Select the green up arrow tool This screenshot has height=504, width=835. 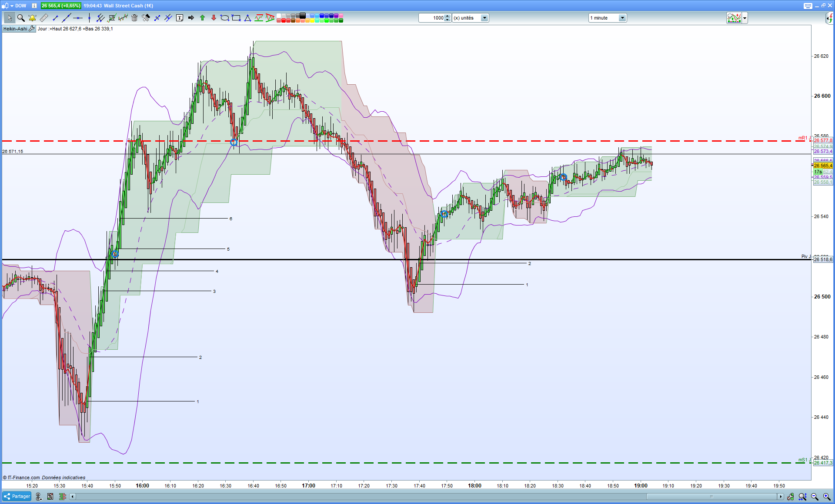202,18
